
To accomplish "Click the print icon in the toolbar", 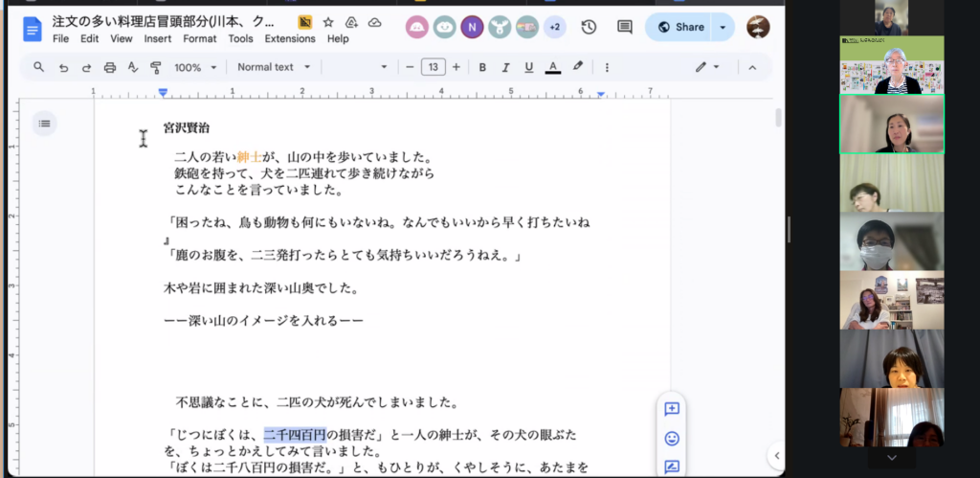I will click(x=110, y=67).
